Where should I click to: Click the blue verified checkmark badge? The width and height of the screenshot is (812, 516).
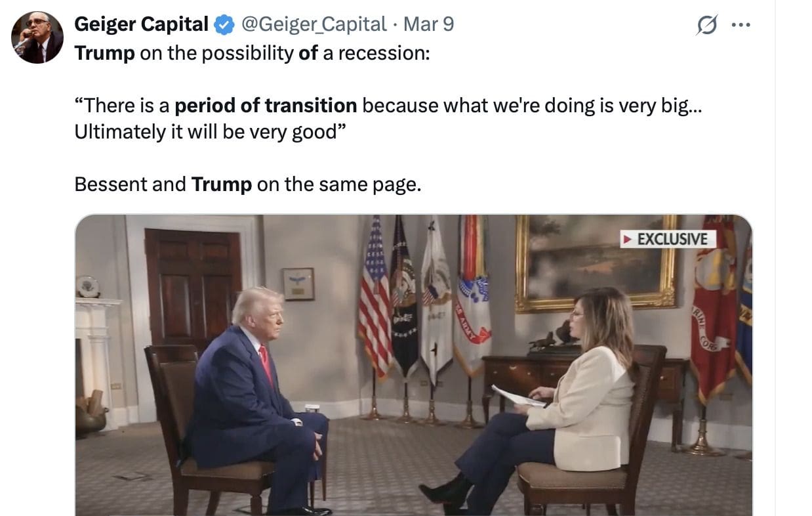[224, 24]
